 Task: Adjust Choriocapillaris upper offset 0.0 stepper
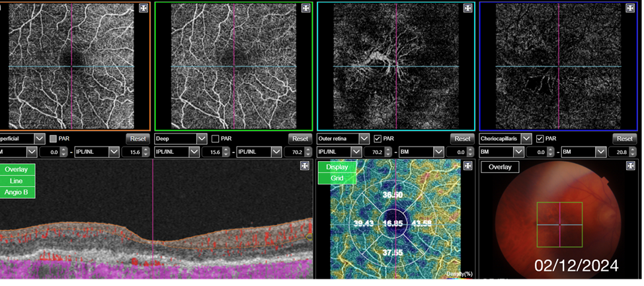550,152
